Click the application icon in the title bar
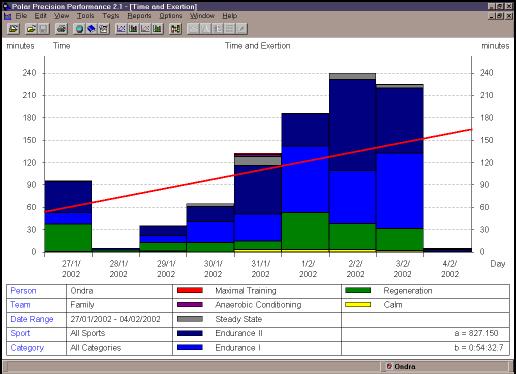 coord(6,6)
